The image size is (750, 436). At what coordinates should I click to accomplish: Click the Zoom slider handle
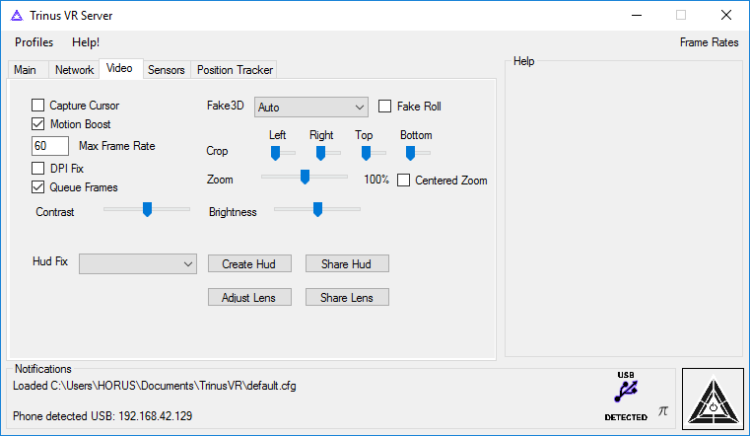[x=305, y=176]
